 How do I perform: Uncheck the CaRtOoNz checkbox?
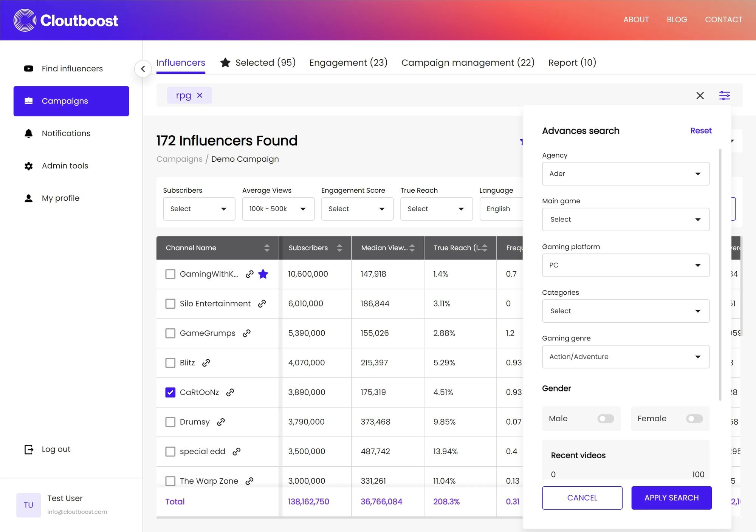click(x=170, y=392)
